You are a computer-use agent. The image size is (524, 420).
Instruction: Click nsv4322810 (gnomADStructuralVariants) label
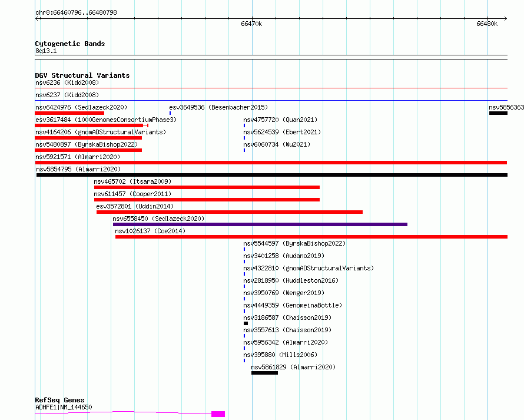coord(309,268)
